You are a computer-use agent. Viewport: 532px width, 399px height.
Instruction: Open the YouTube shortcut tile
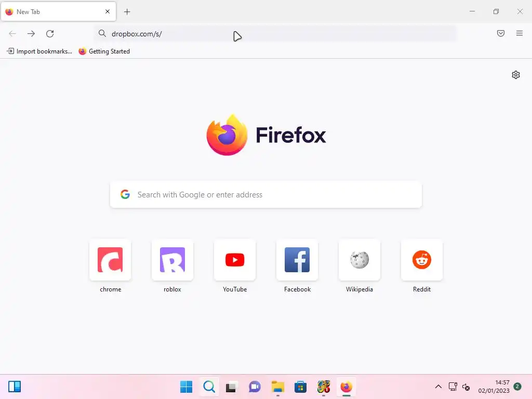point(235,260)
